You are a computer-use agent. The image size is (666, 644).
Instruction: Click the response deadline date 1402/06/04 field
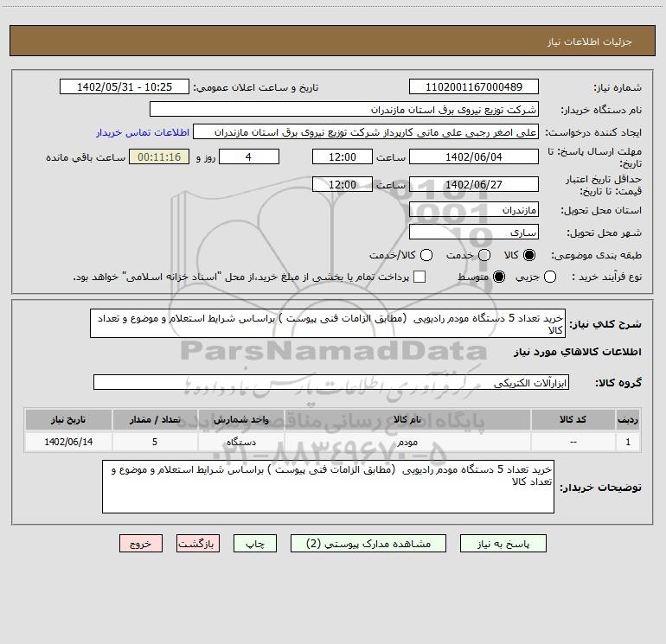point(474,156)
